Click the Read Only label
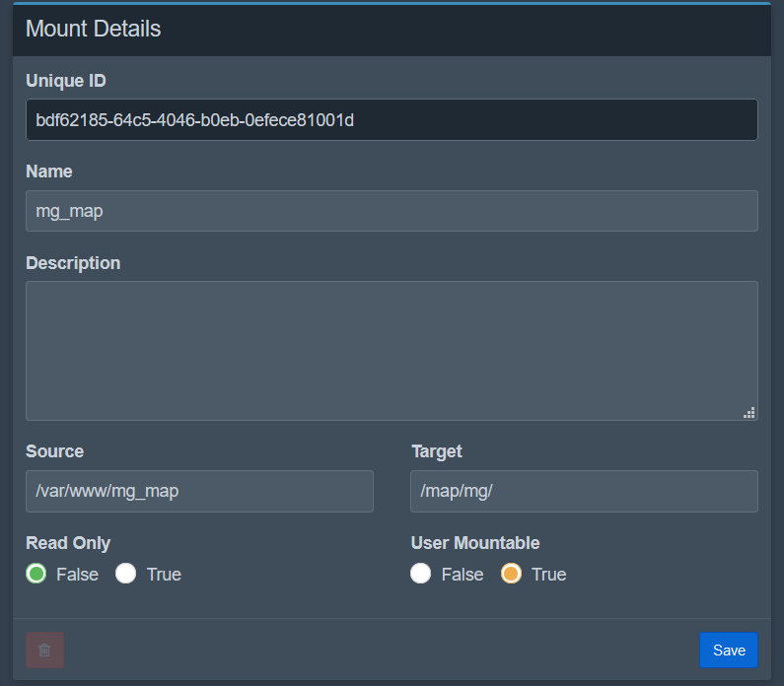 click(x=68, y=543)
